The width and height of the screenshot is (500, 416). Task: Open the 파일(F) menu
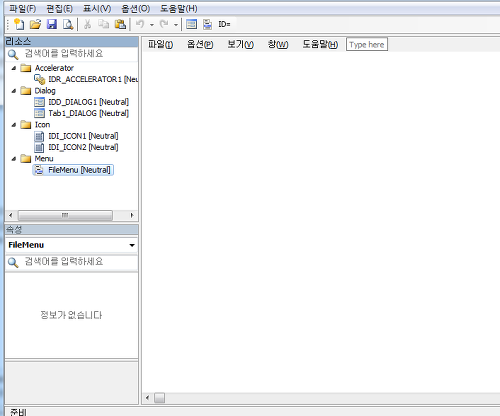tap(23, 9)
